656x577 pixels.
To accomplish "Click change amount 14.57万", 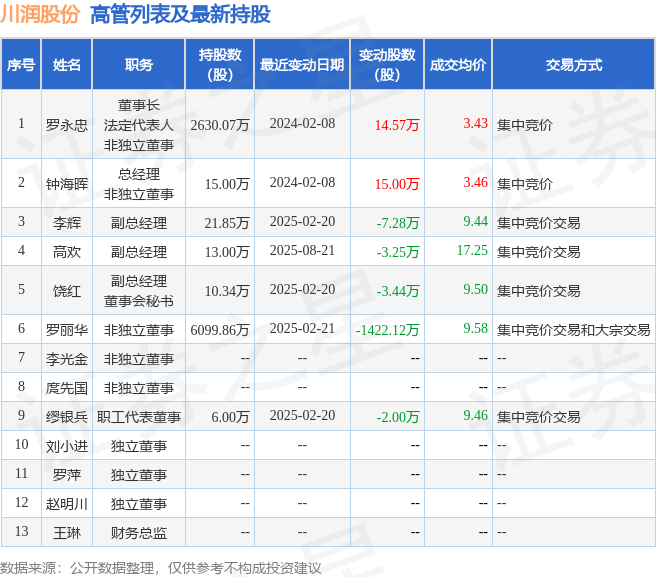I will coord(397,125).
